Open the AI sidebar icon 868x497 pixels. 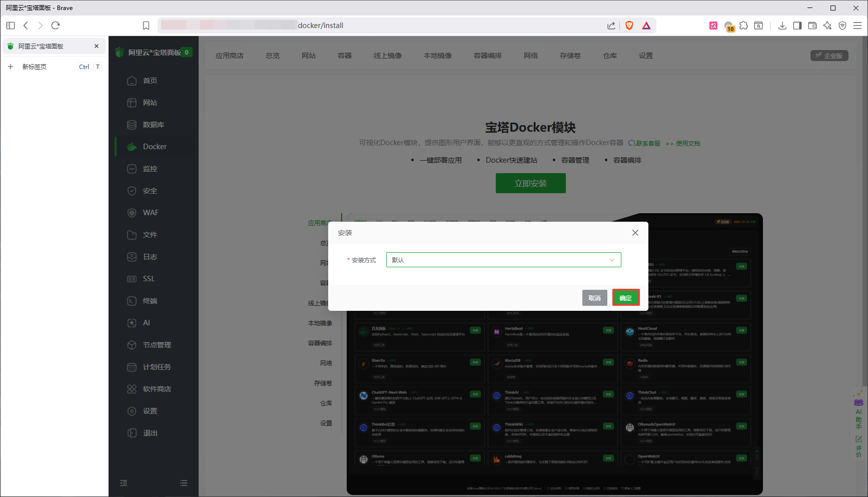coord(132,323)
